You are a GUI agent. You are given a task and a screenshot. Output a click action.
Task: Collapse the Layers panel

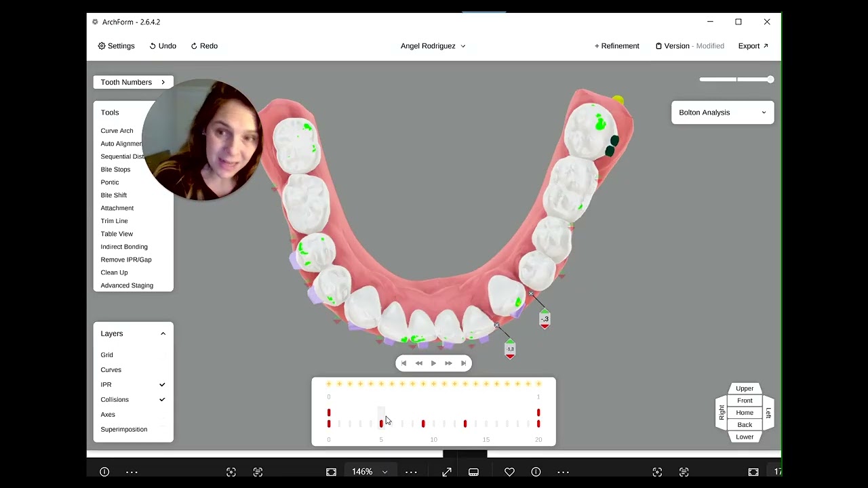[163, 333]
